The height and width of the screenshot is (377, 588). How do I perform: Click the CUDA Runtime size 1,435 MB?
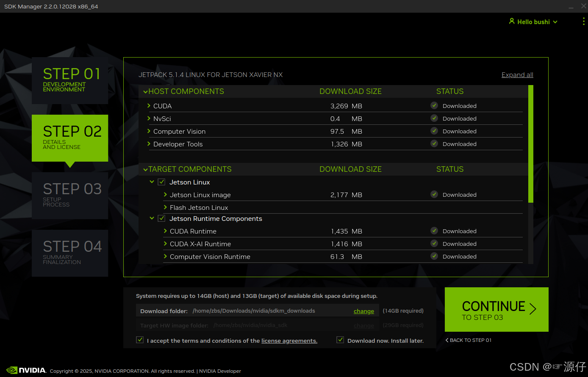pyautogui.click(x=346, y=231)
